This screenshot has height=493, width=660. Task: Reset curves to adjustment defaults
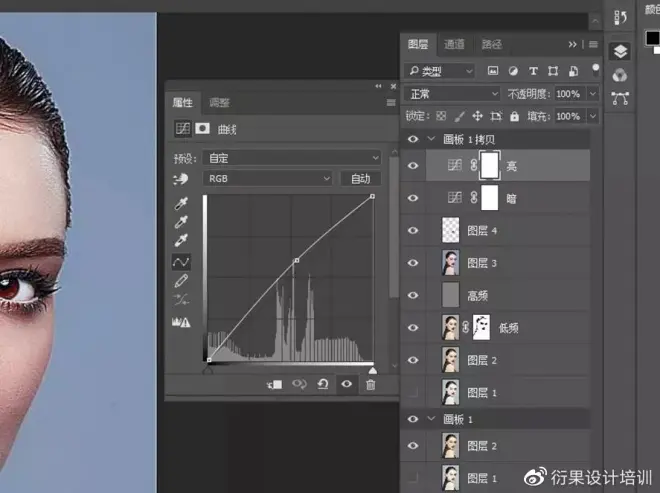tap(323, 384)
